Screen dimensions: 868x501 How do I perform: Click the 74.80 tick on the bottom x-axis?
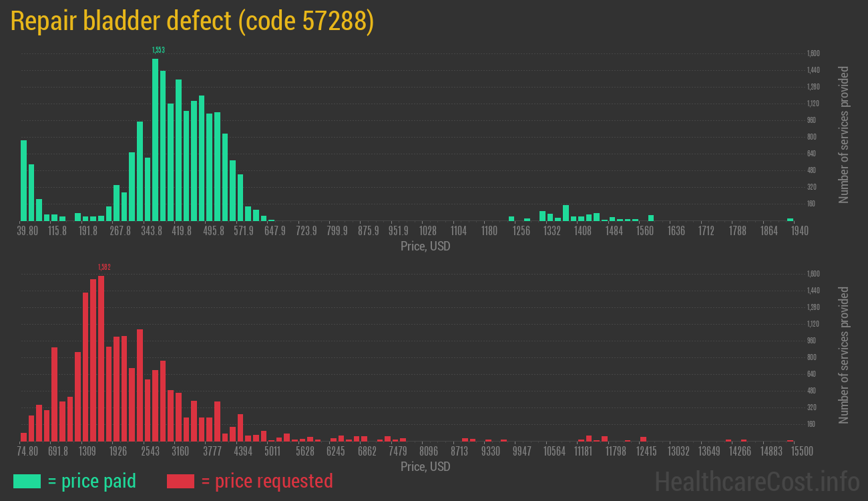coord(27,452)
